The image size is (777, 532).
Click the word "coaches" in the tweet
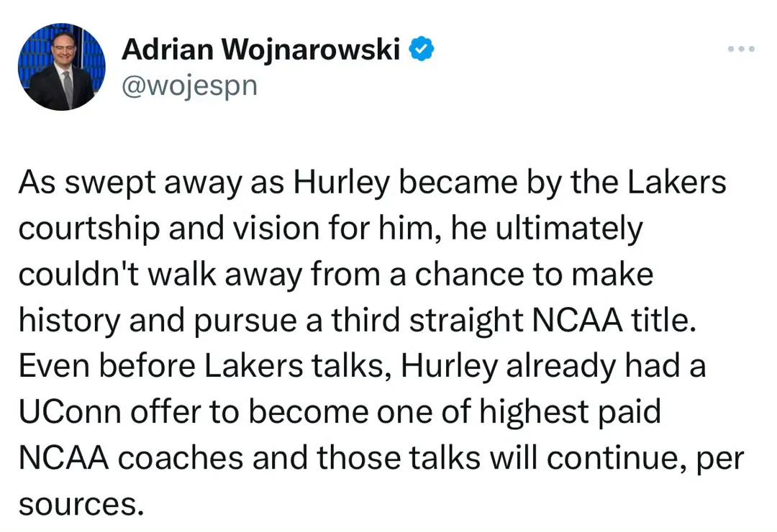pos(181,457)
